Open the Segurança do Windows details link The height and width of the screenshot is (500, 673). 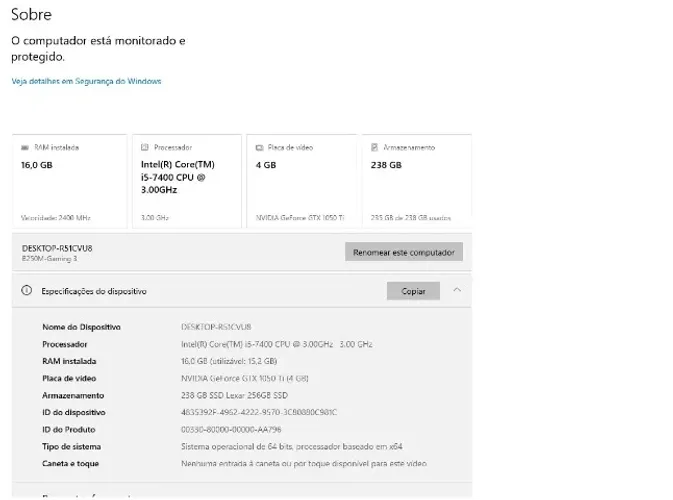[86, 81]
